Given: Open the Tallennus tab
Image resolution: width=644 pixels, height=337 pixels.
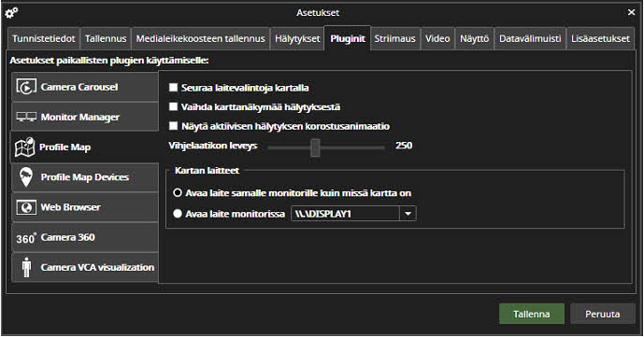Looking at the screenshot, I should point(106,39).
